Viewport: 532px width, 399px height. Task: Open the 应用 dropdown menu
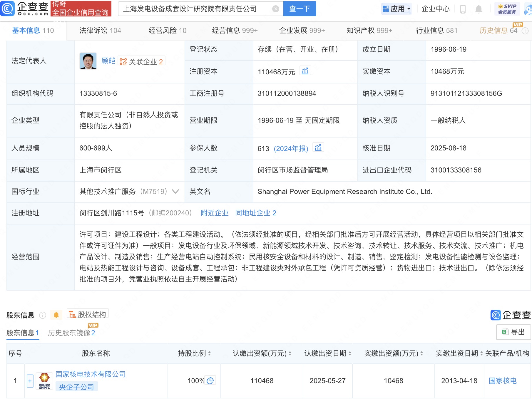click(x=396, y=9)
